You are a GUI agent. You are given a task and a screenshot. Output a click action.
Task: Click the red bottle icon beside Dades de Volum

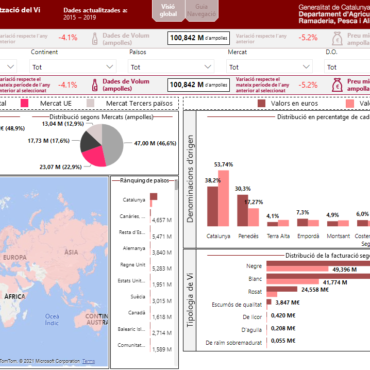(x=95, y=85)
